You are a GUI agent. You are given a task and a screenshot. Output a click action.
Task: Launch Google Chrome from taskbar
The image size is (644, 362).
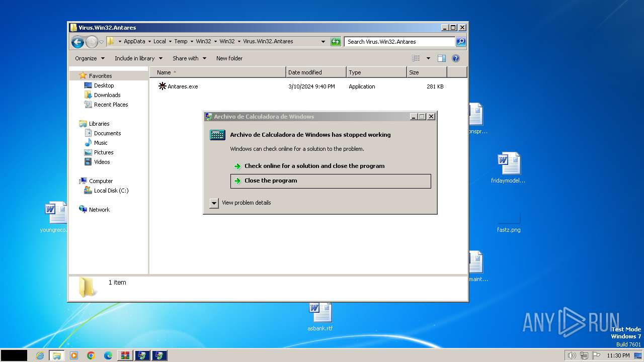pos(91,355)
